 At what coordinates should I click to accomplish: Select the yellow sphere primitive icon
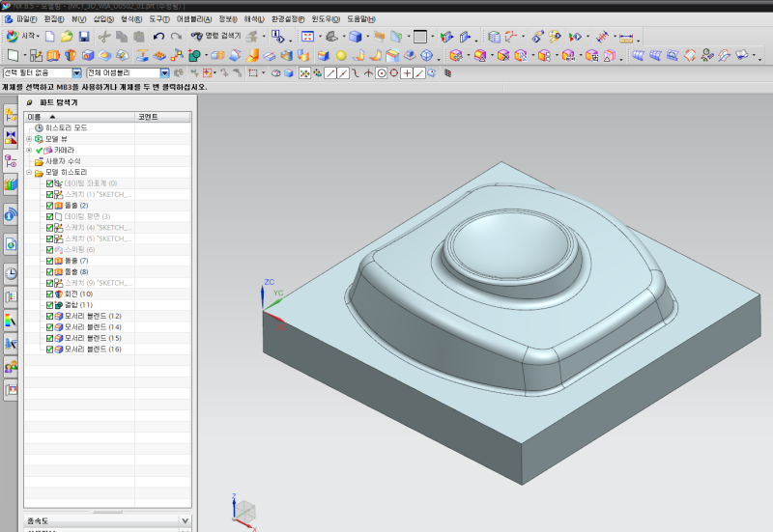click(x=341, y=55)
